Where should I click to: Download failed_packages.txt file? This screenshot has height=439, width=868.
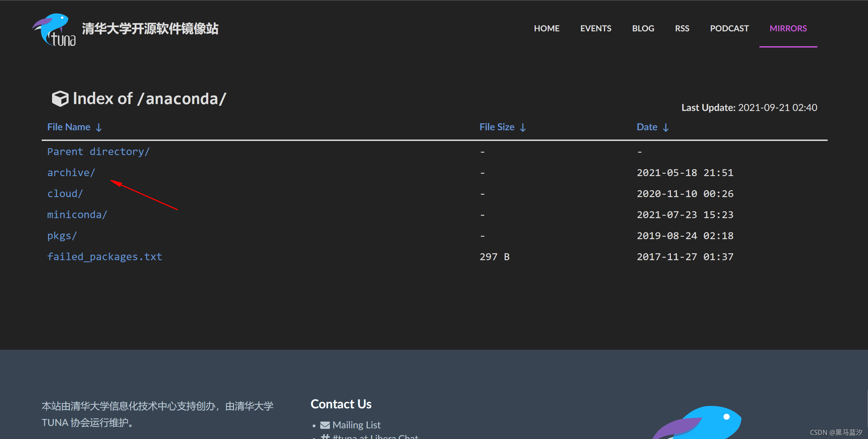click(104, 257)
